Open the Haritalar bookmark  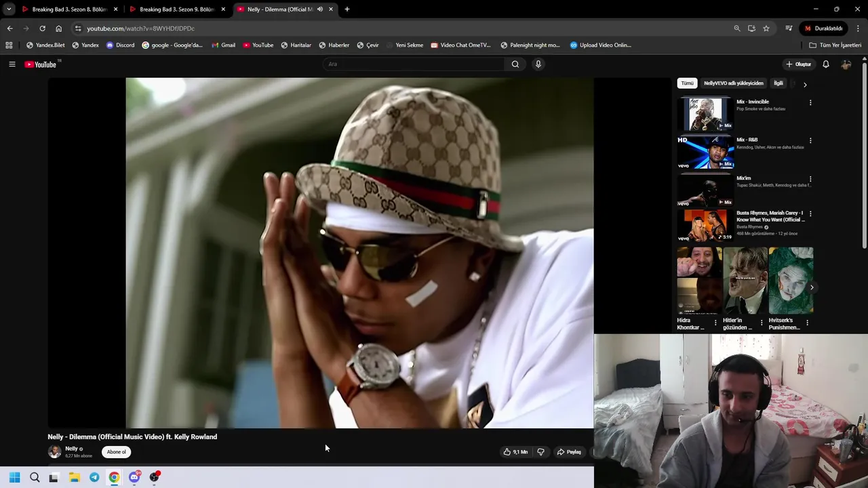click(295, 45)
